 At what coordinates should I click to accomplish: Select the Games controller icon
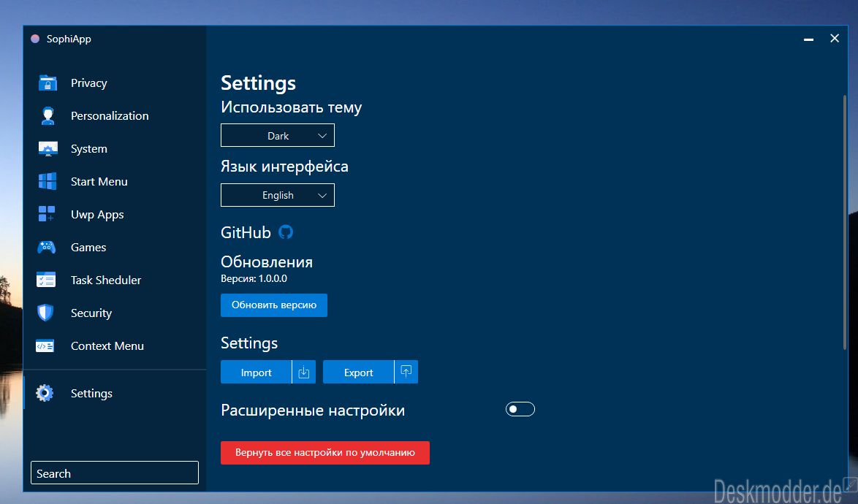(x=47, y=247)
